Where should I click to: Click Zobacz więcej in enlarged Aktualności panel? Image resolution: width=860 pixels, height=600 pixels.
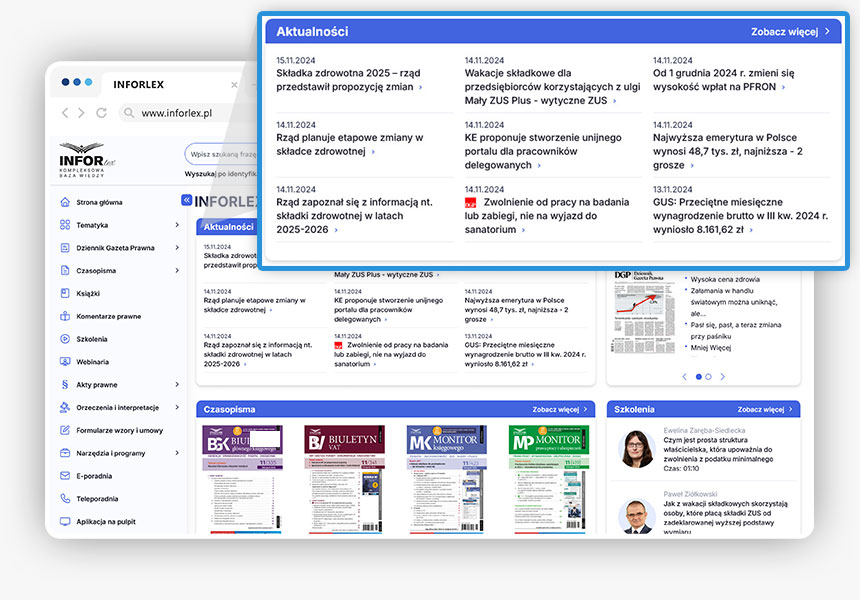[790, 32]
